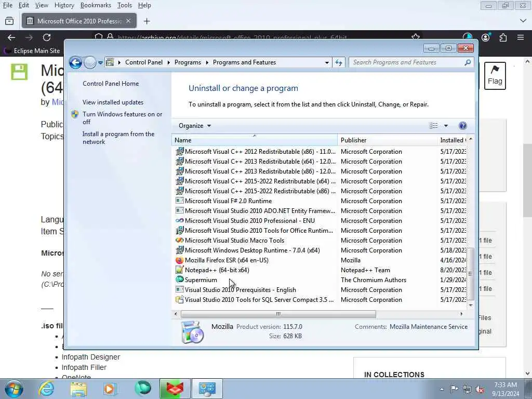Select Mozilla Firefox ESR icon in list

pos(179,260)
